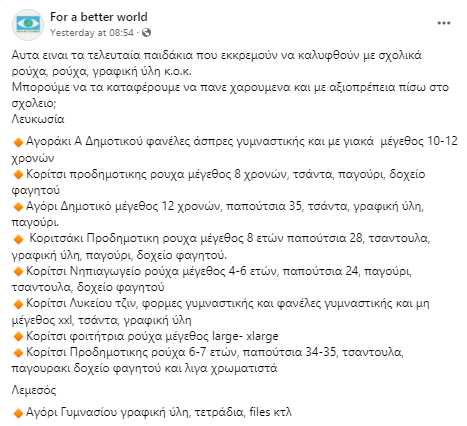Click the large- xlarge size text
The height and width of the screenshot is (426, 467).
245,336
